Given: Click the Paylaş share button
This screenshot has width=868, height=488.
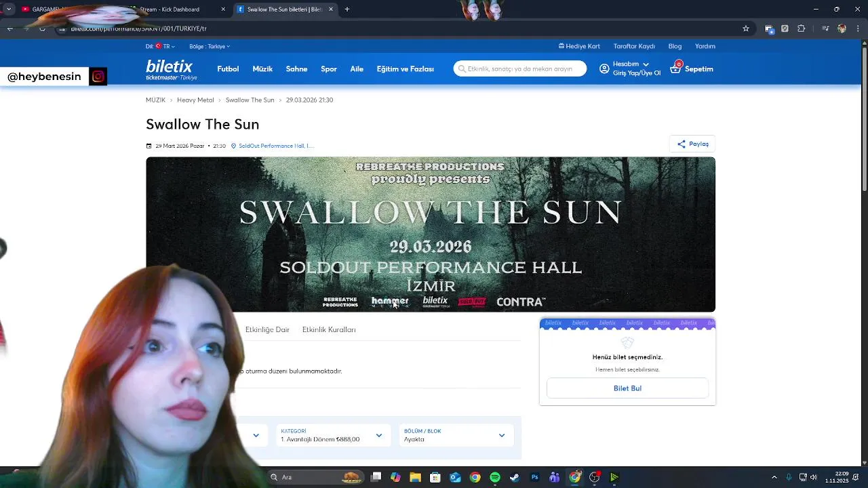Looking at the screenshot, I should pyautogui.click(x=692, y=144).
